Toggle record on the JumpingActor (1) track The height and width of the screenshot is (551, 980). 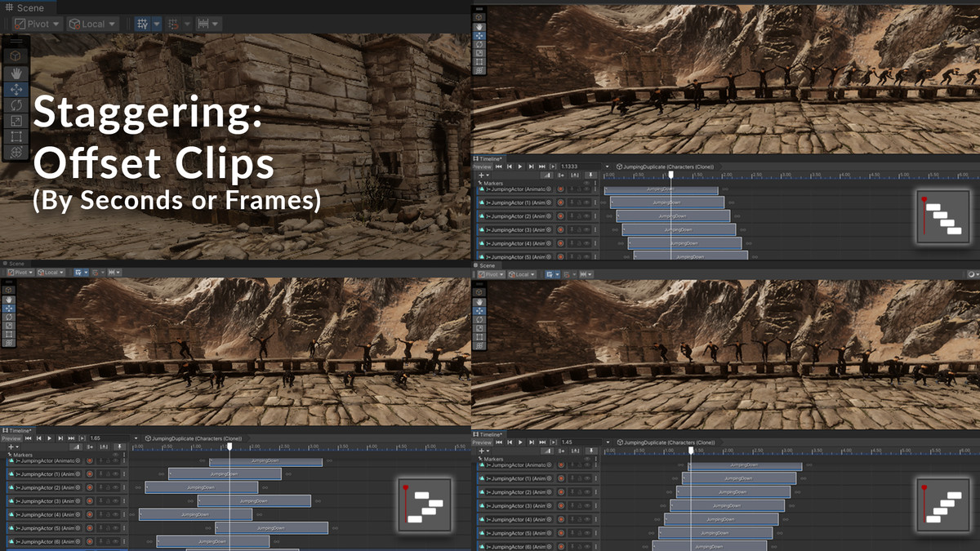click(560, 202)
